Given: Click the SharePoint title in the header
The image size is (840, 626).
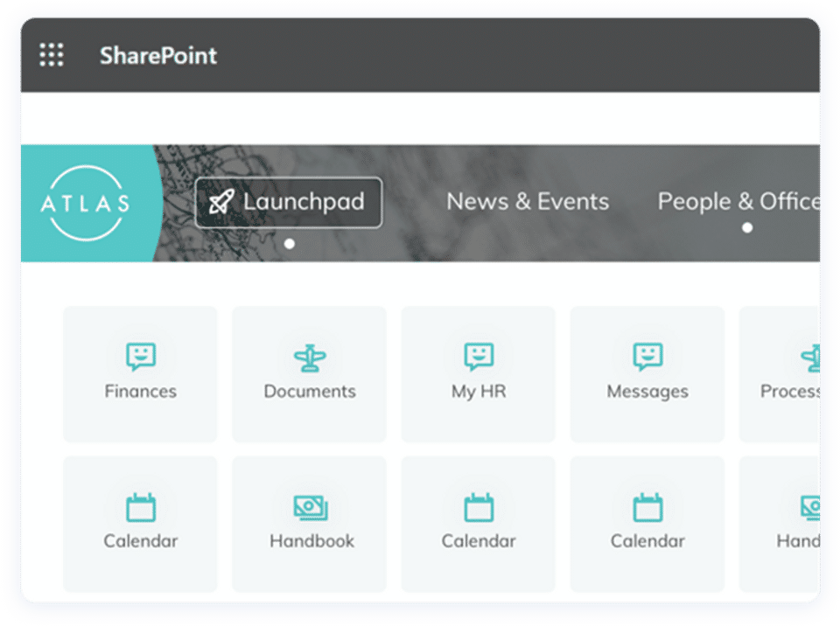Looking at the screenshot, I should (x=158, y=56).
